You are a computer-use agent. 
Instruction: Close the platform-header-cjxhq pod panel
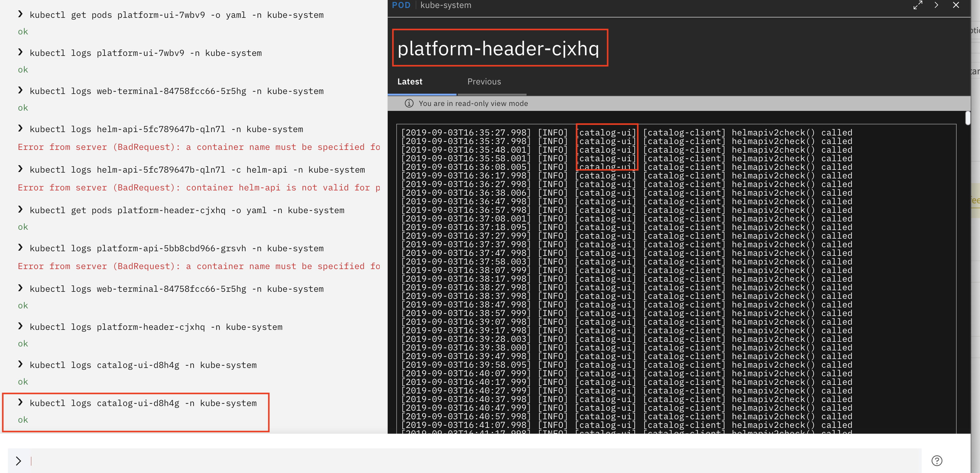click(956, 5)
